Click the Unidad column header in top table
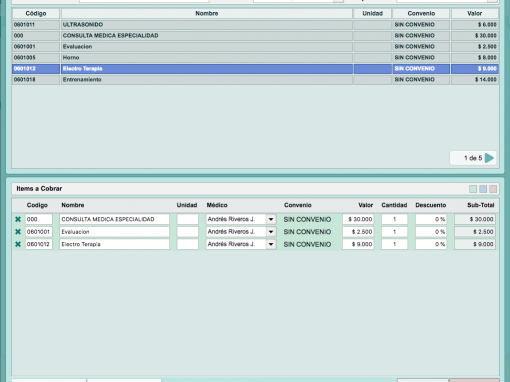This screenshot has width=510, height=382. 372,13
